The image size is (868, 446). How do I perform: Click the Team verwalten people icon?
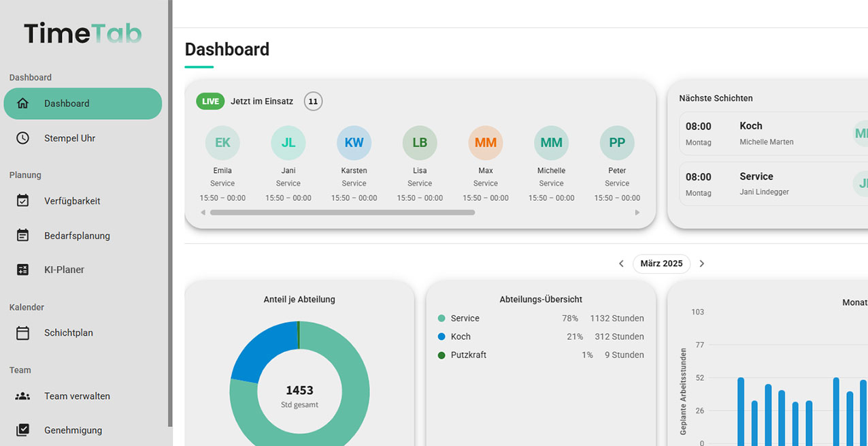tap(23, 396)
